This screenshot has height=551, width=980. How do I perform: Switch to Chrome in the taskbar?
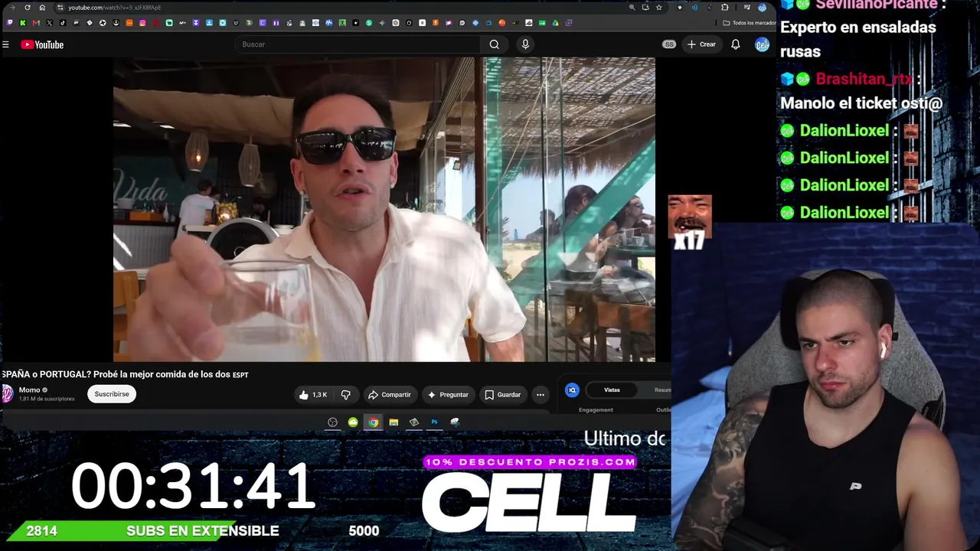tap(373, 422)
